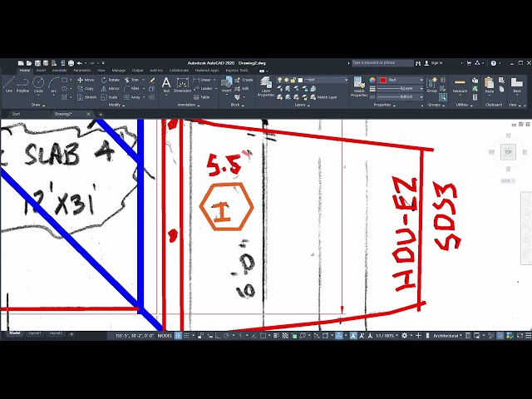The width and height of the screenshot is (532, 399).
Task: Toggle lineweight display in status bar
Action: point(276,336)
